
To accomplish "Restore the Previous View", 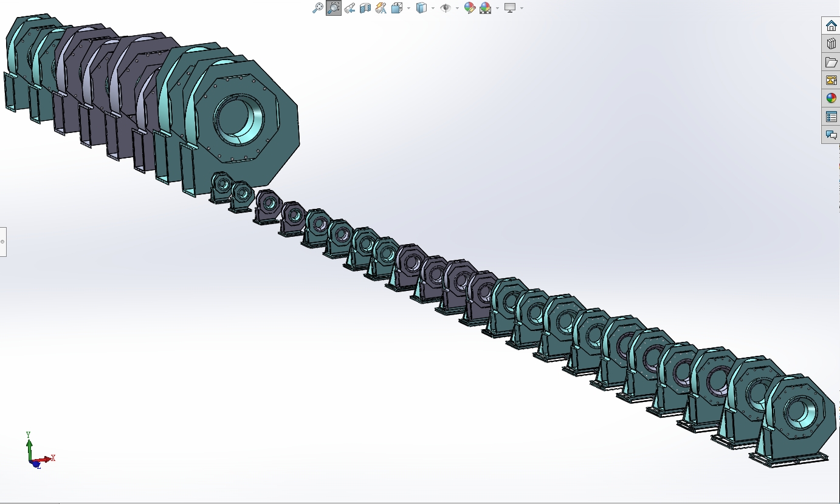I will tap(349, 8).
